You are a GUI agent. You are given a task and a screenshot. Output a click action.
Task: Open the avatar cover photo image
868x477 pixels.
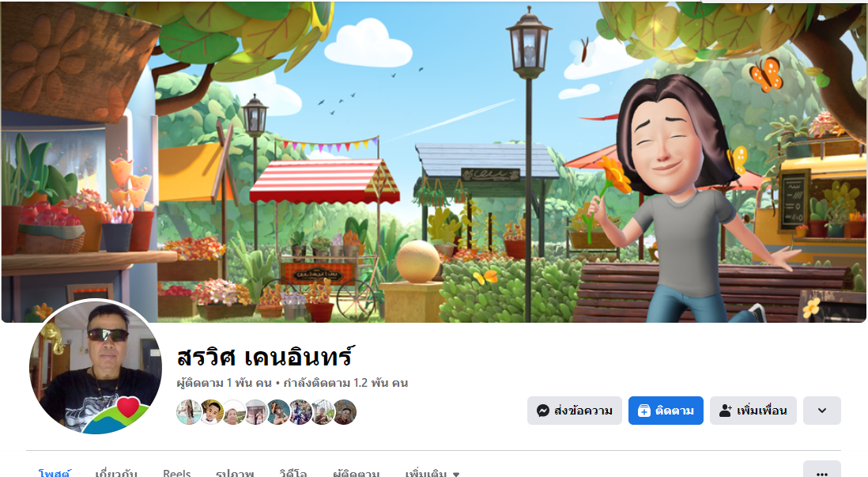pos(434,162)
